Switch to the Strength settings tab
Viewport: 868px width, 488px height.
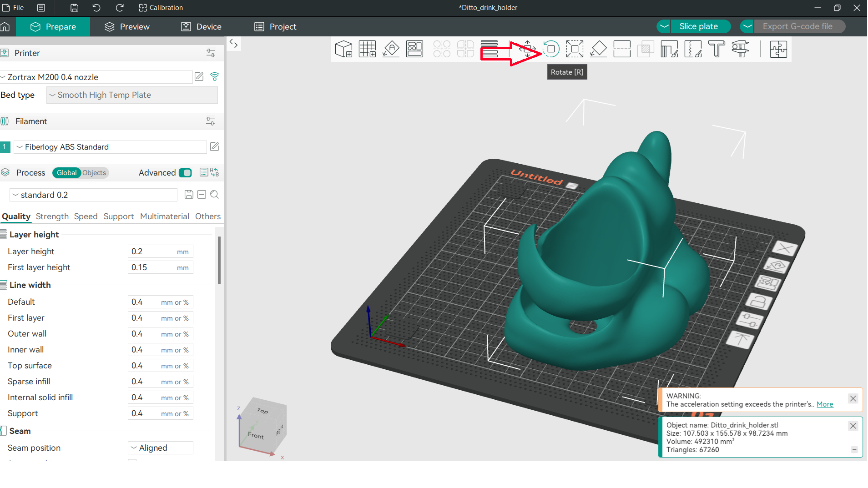coord(52,216)
